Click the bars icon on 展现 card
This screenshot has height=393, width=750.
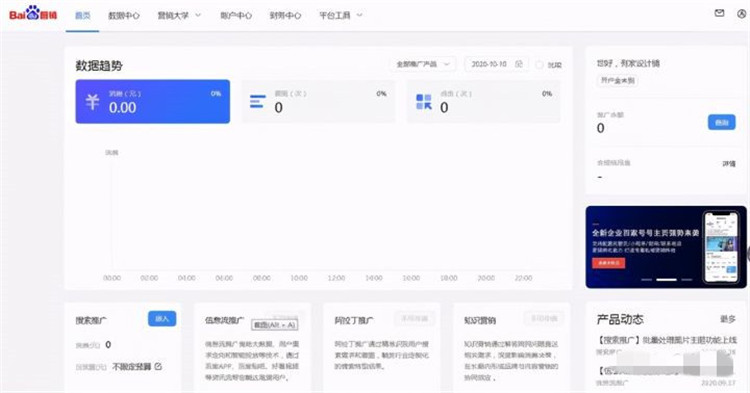tap(257, 101)
